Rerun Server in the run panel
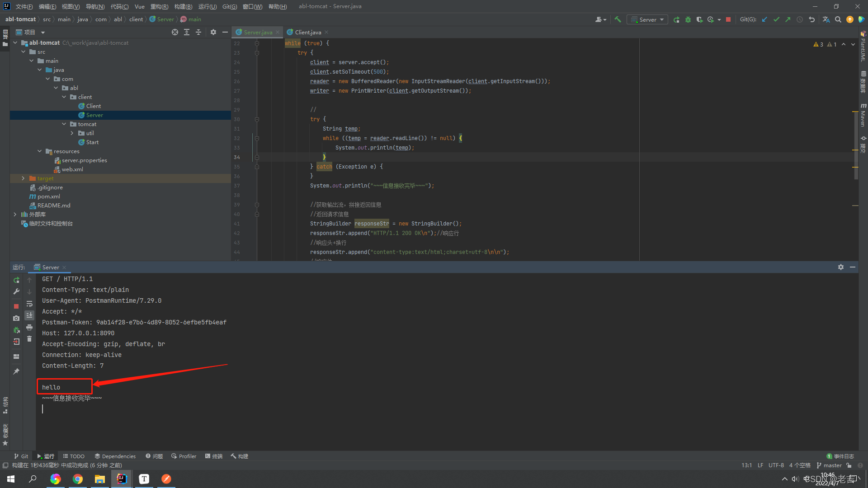Image resolution: width=868 pixels, height=488 pixels. [16, 280]
